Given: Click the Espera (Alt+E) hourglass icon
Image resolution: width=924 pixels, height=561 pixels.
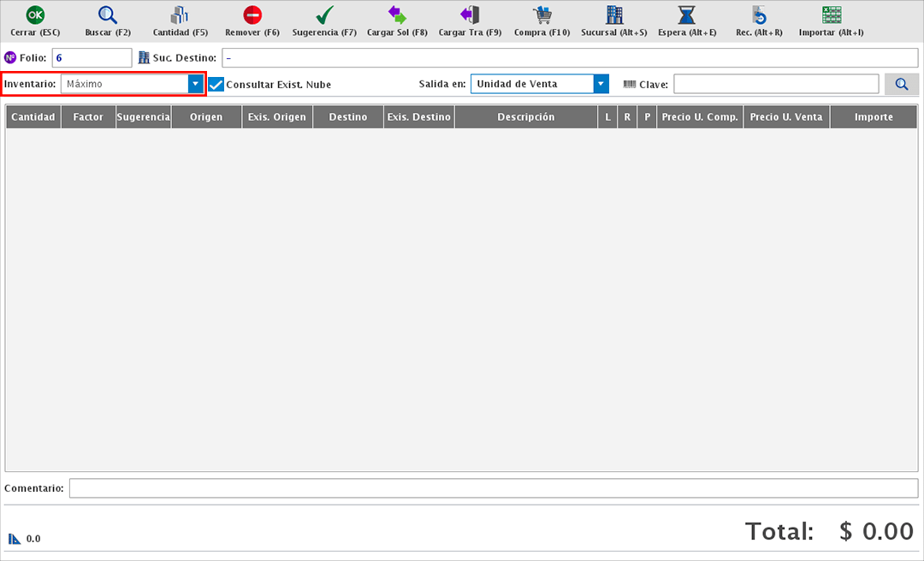Looking at the screenshot, I should pos(686,15).
